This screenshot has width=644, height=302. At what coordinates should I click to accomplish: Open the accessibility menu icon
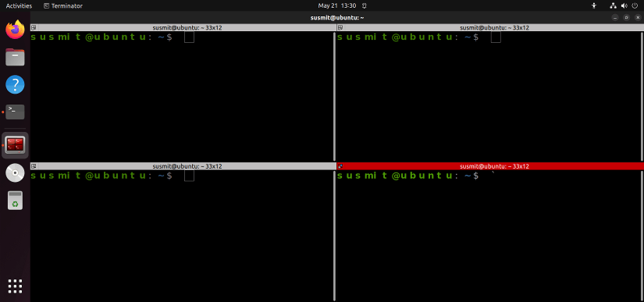[x=593, y=5]
